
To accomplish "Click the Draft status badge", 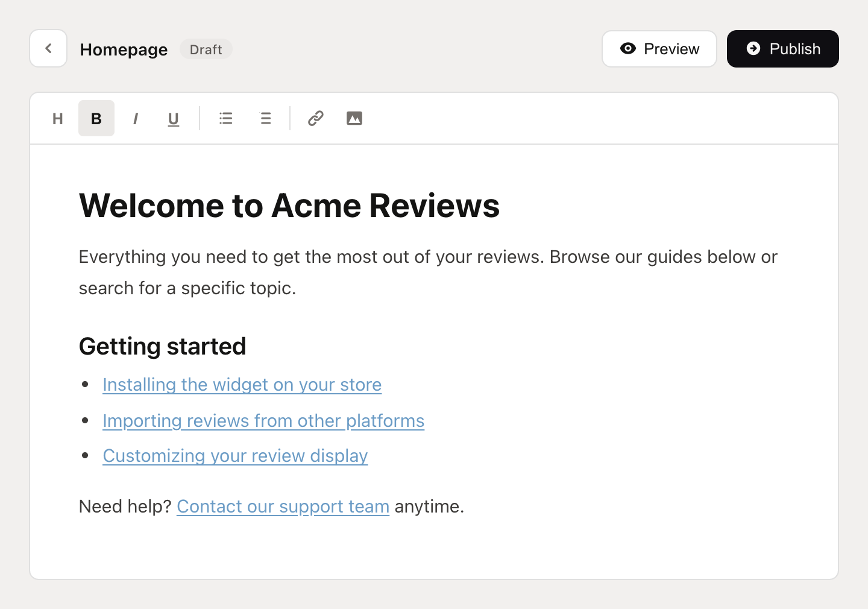I will point(206,49).
